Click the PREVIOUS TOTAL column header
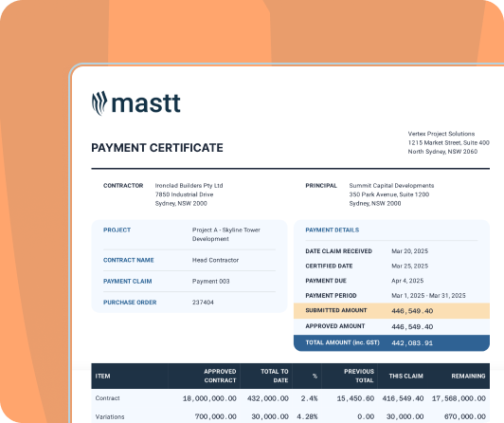 [359, 376]
